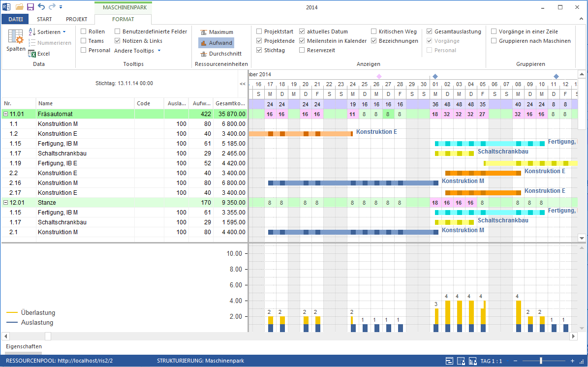The height and width of the screenshot is (367, 588).
Task: Switch to the PROJEKT ribbon tab
Action: coord(76,19)
